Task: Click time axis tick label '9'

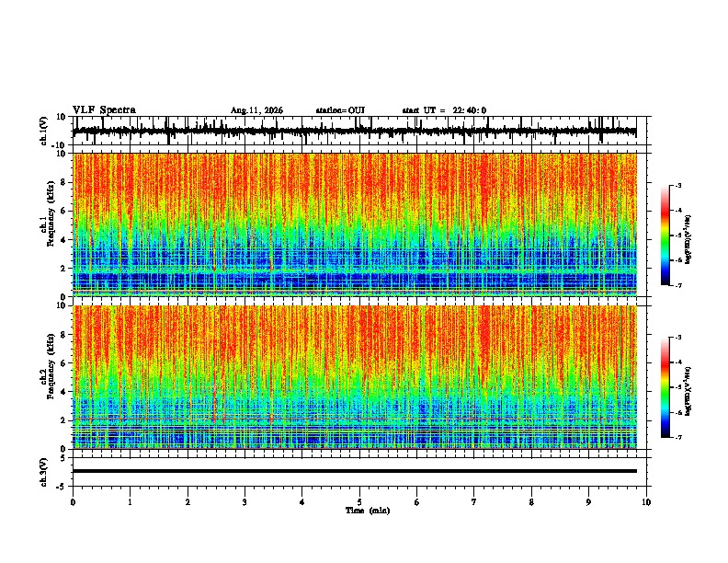Action: coord(588,502)
